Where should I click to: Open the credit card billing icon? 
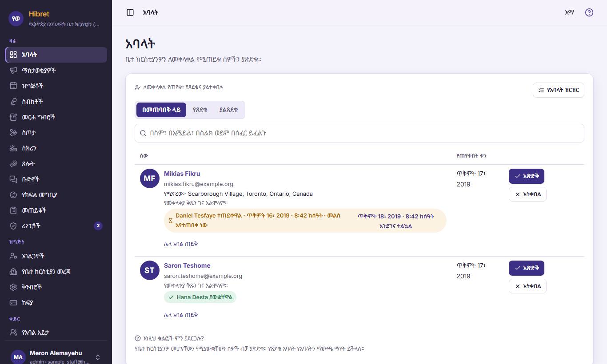coord(13,302)
